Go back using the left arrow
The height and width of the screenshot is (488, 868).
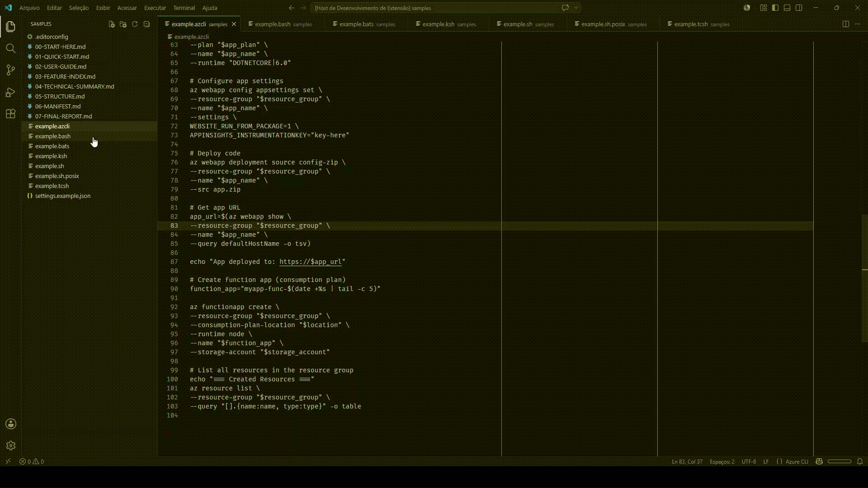point(292,8)
